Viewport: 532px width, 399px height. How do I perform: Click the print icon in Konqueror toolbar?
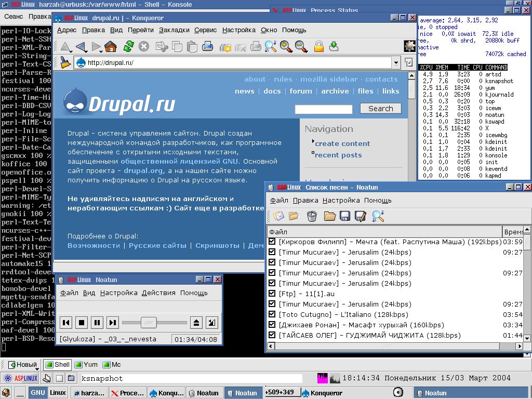pos(208,47)
